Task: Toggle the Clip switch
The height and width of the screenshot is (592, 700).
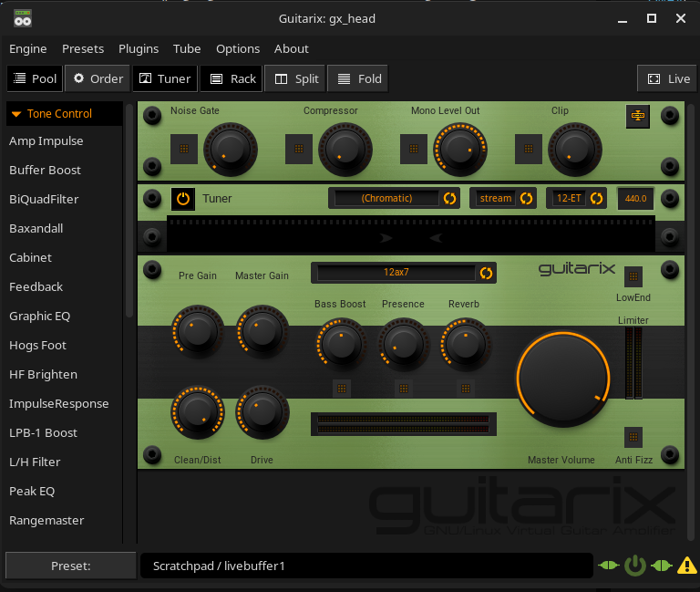Action: click(x=529, y=149)
